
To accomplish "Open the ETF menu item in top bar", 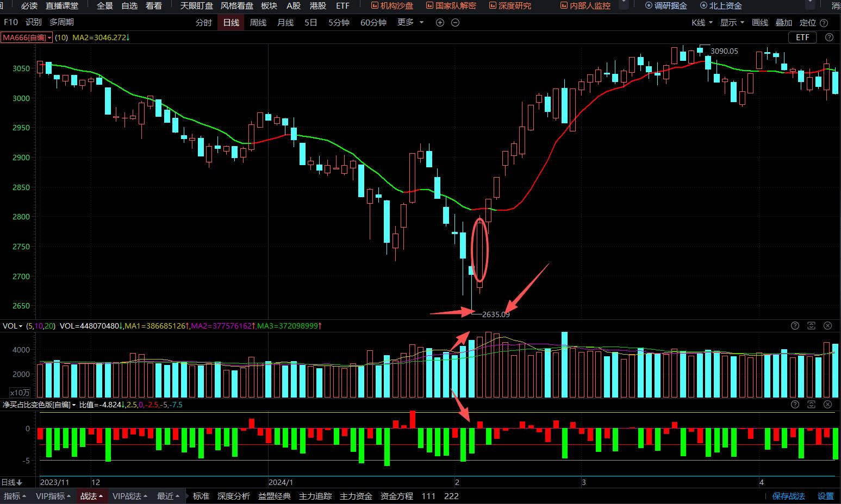I will [x=342, y=5].
